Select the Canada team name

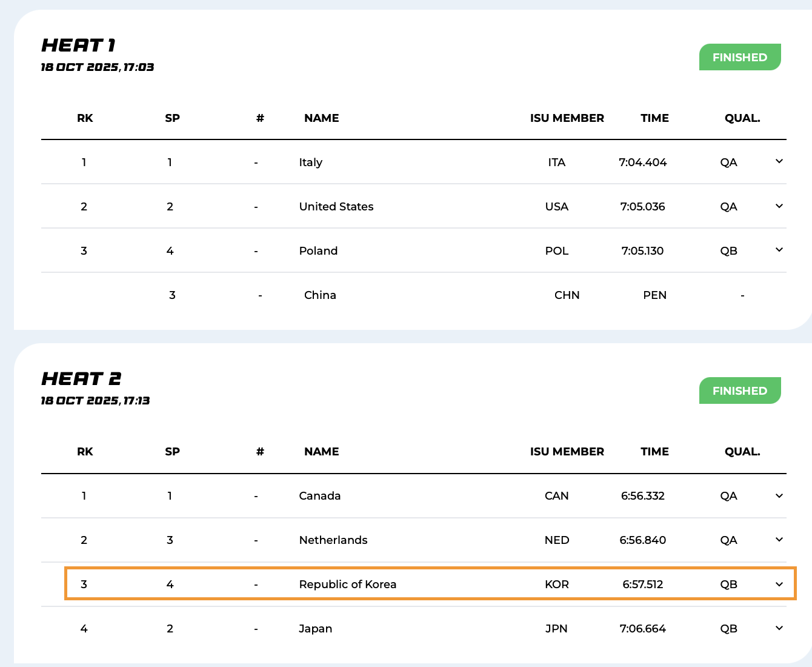tap(319, 496)
